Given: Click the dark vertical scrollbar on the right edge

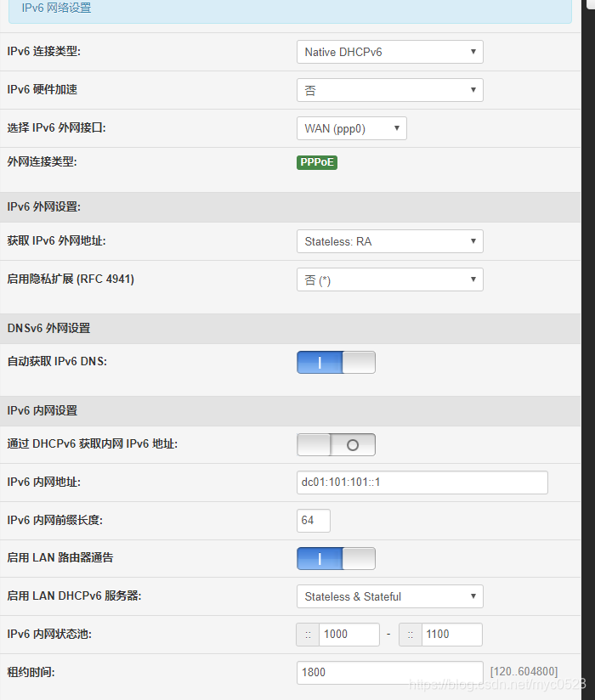Looking at the screenshot, I should [x=588, y=350].
